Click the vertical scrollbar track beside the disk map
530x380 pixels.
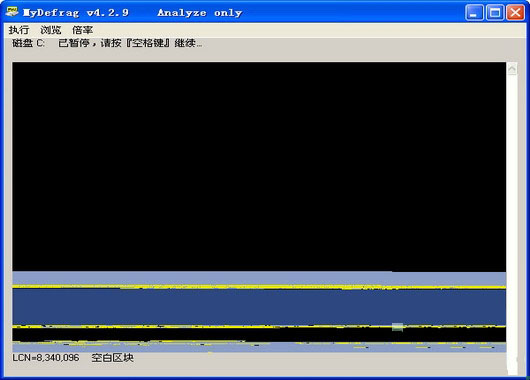512,223
